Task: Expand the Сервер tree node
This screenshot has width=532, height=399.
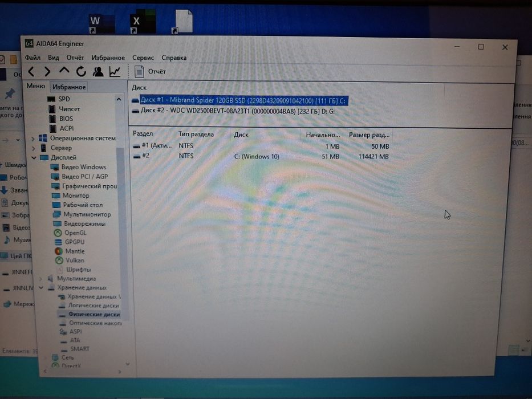Action: pyautogui.click(x=33, y=148)
